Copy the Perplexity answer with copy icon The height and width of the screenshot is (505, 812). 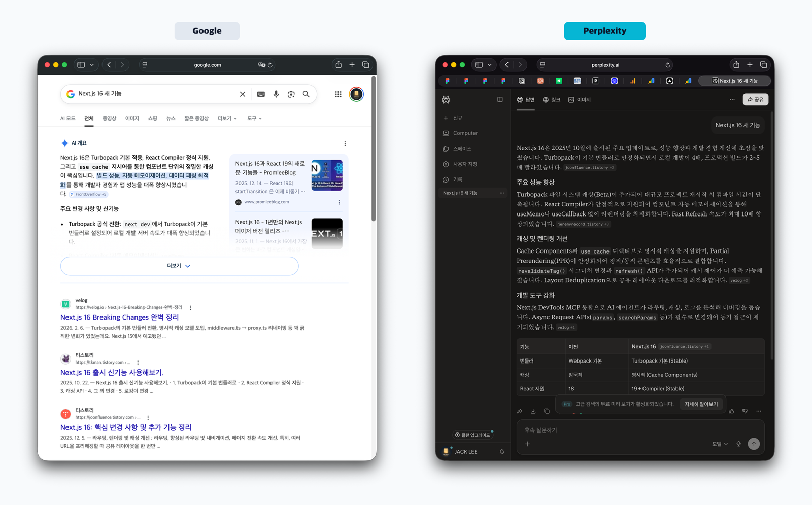click(547, 411)
